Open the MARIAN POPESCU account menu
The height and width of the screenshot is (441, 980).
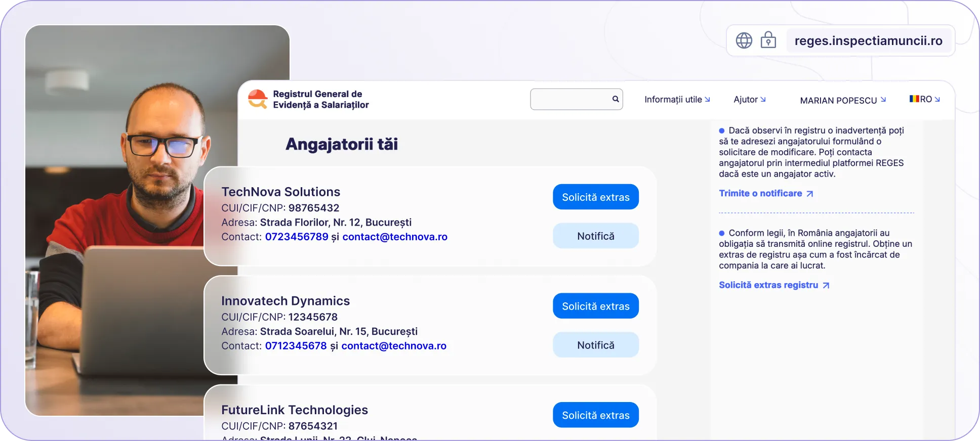click(x=843, y=100)
